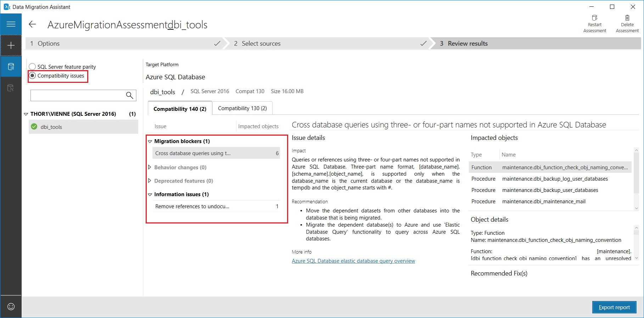This screenshot has height=318, width=644.
Task: Open Azure SQL Database elastic query overview link
Action: 353,261
